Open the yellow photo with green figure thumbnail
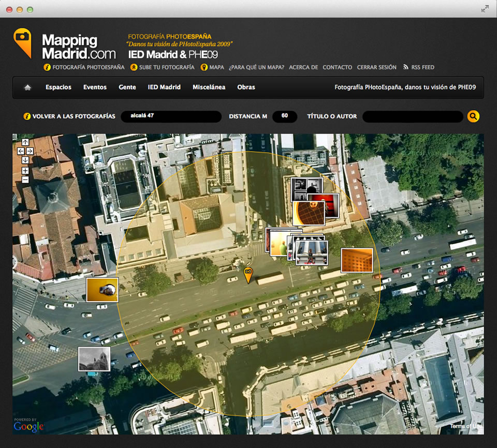 coord(279,243)
